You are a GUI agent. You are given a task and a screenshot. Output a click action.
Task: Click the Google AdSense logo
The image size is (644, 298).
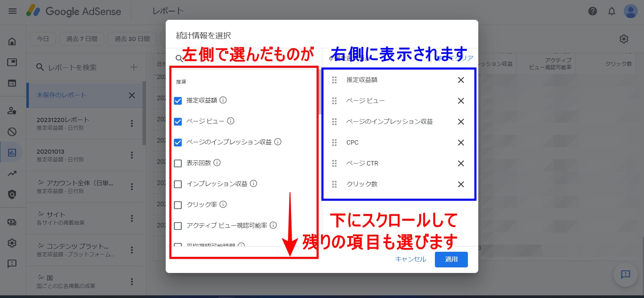pos(74,11)
